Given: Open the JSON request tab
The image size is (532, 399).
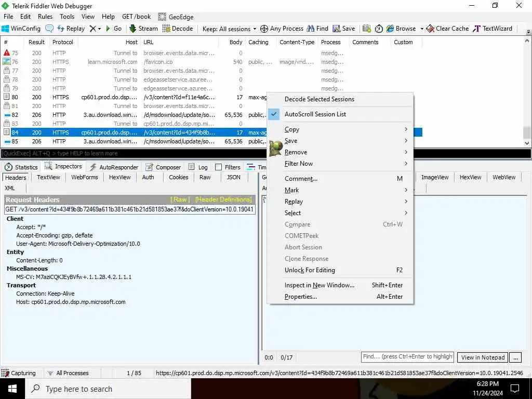Looking at the screenshot, I should click(233, 177).
